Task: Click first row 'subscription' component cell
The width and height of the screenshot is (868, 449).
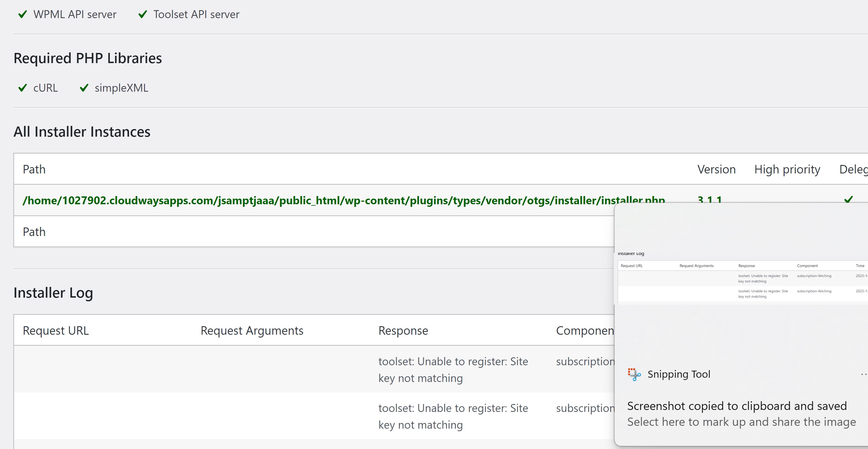Action: click(585, 361)
